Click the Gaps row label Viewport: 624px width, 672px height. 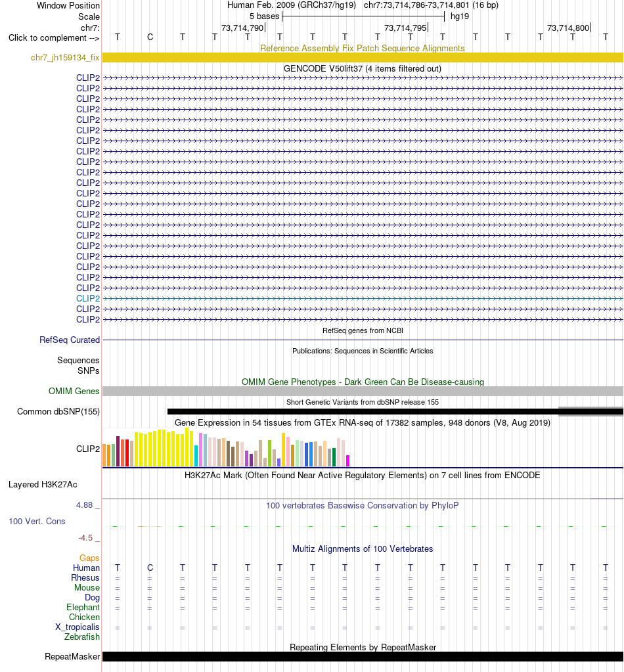[89, 558]
